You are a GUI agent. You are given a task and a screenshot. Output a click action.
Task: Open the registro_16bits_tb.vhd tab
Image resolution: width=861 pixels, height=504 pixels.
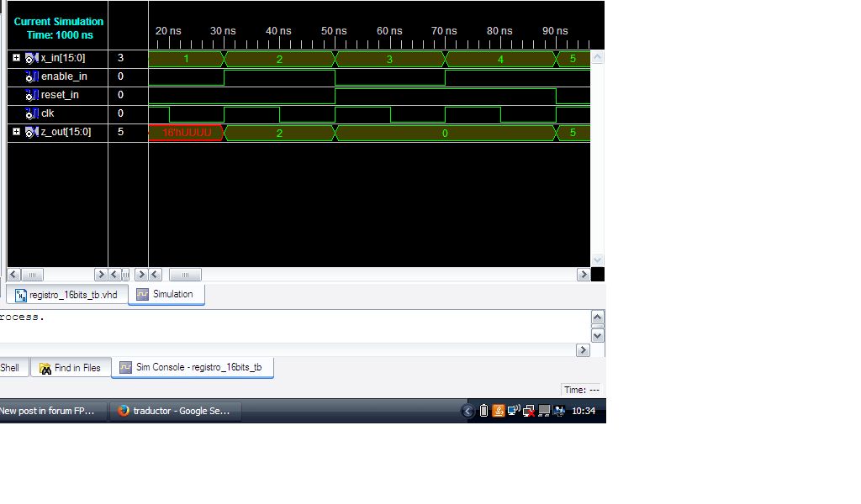coord(67,295)
